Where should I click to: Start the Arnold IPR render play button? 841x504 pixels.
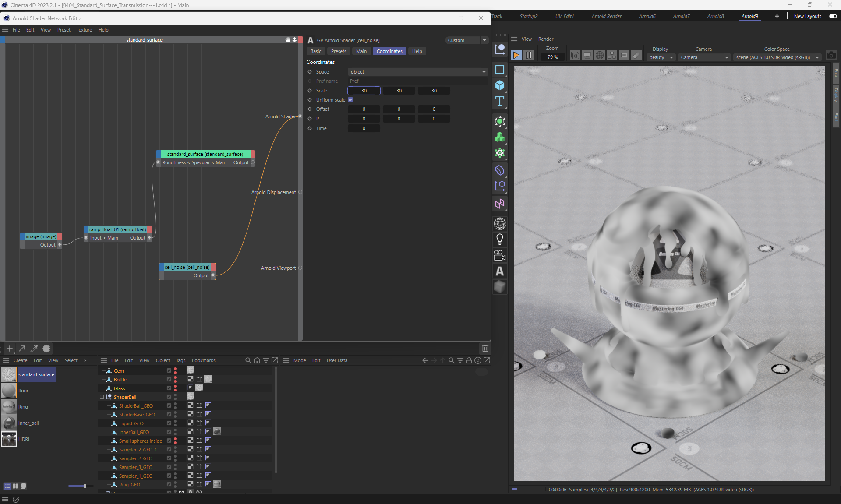point(516,55)
